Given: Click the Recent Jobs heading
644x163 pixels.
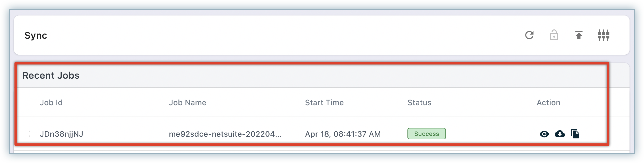Looking at the screenshot, I should pos(51,76).
